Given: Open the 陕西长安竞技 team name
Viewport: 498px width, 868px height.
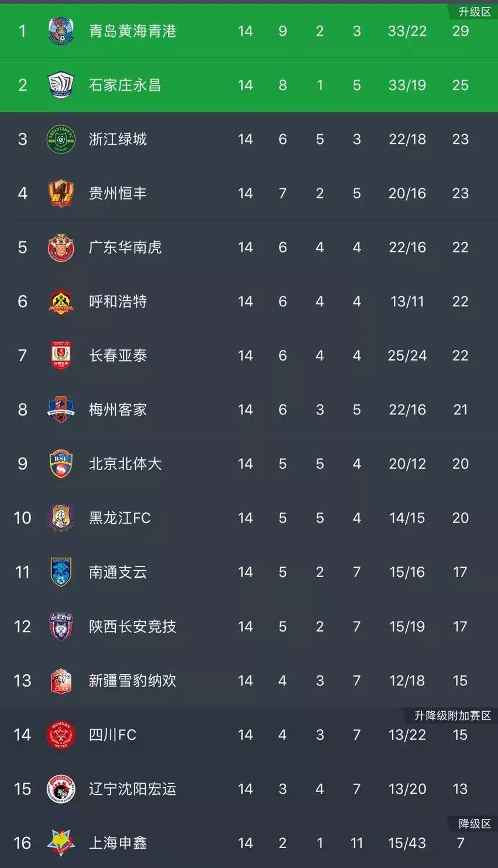Looking at the screenshot, I should [x=133, y=626].
